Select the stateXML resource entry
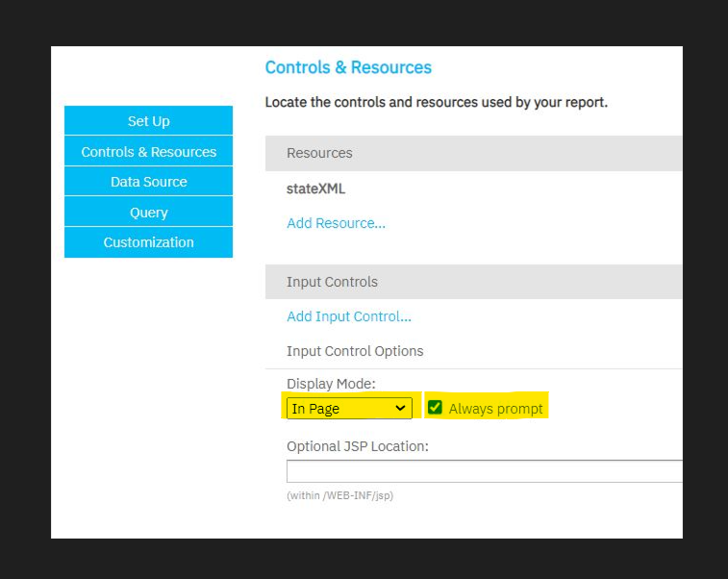Image resolution: width=728 pixels, height=579 pixels. click(315, 189)
